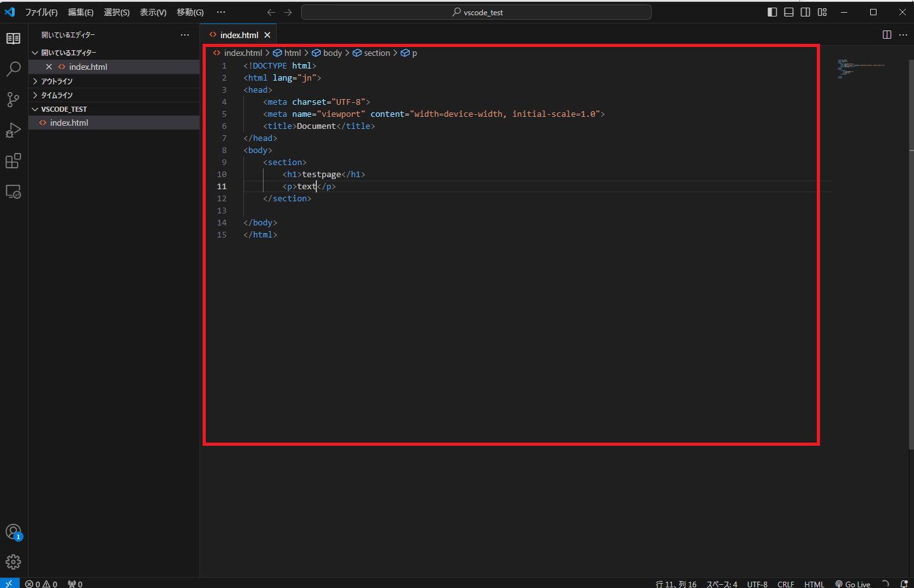Open the 編集(E) menu
Image resolution: width=914 pixels, height=588 pixels.
click(x=81, y=12)
